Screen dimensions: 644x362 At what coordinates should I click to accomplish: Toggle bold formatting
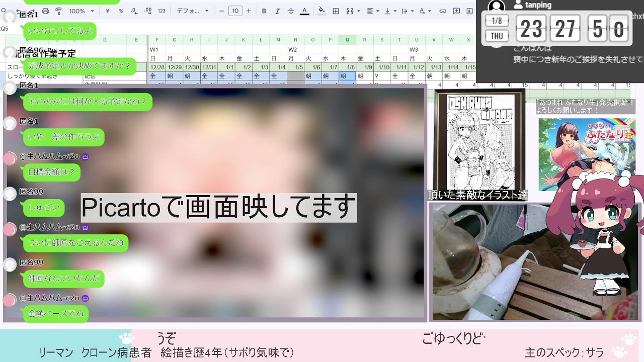tap(264, 11)
